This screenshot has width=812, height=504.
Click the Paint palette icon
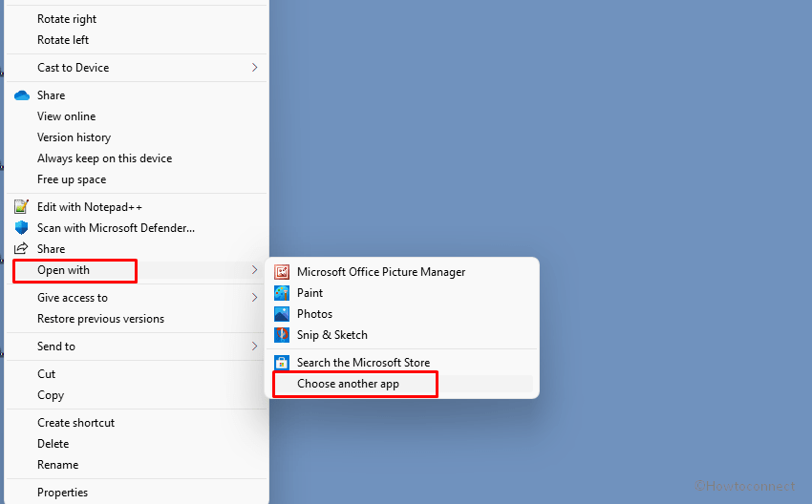pos(282,293)
